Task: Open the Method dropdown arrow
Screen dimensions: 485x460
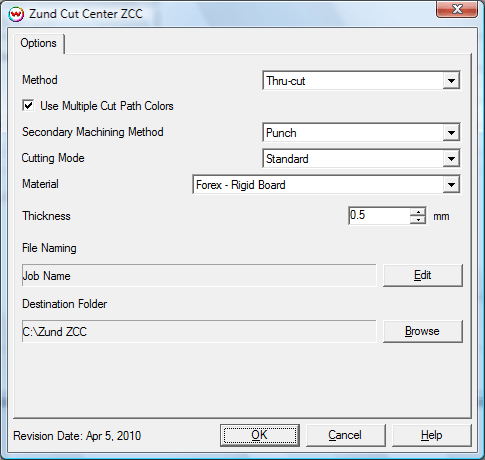Action: [x=451, y=80]
